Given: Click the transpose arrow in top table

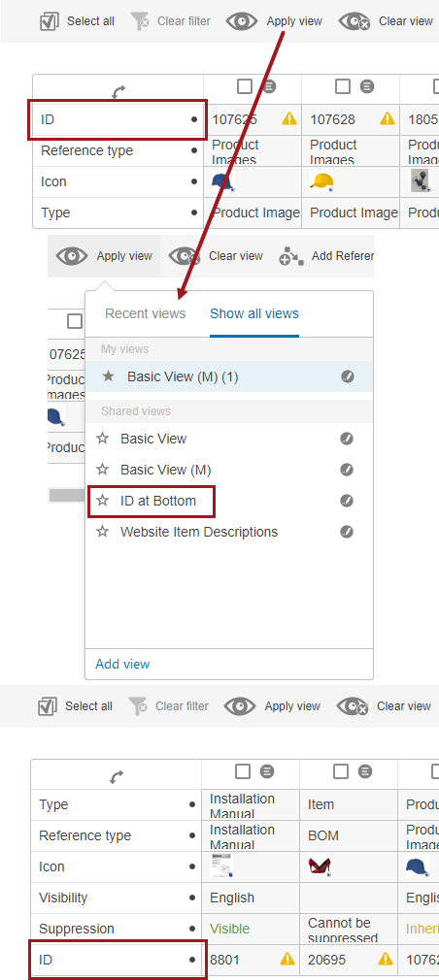Looking at the screenshot, I should (x=118, y=92).
